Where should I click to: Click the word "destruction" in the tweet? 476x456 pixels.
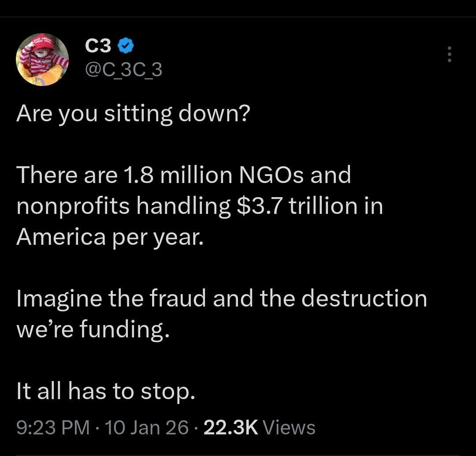(x=364, y=299)
